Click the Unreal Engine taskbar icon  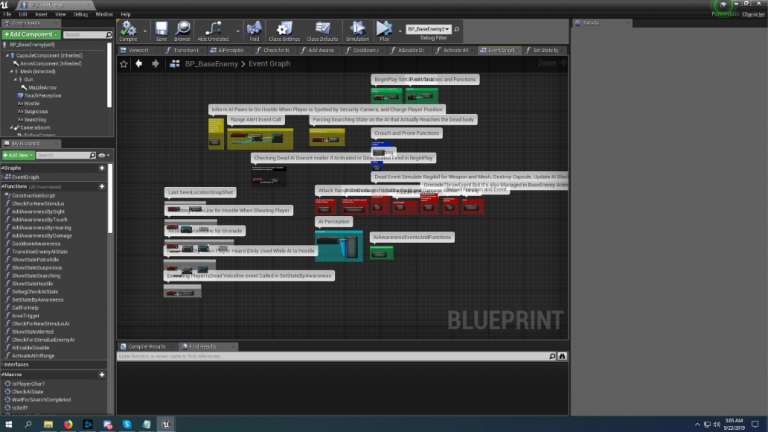point(166,425)
